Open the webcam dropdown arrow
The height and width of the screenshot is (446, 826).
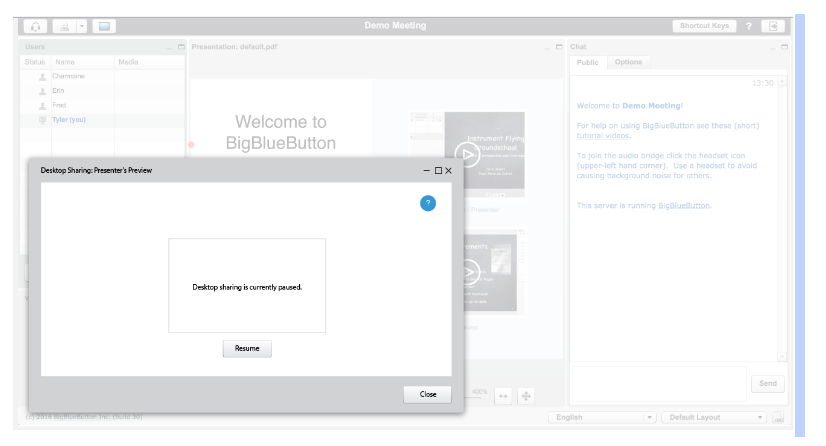pyautogui.click(x=82, y=26)
